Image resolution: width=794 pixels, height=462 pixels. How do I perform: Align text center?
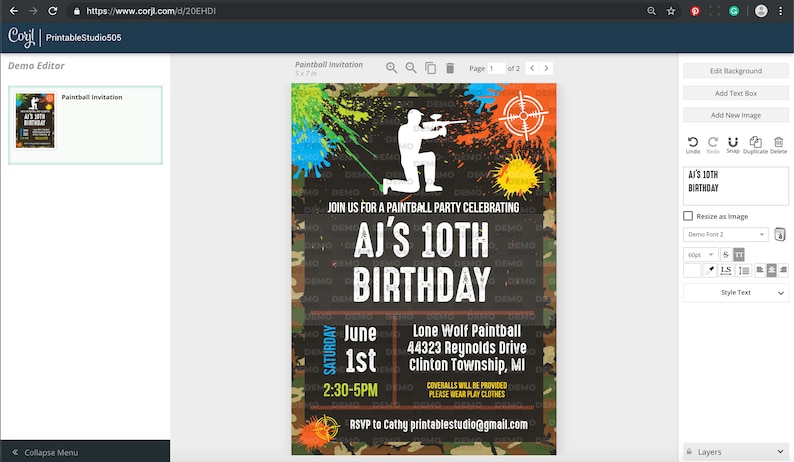click(771, 270)
